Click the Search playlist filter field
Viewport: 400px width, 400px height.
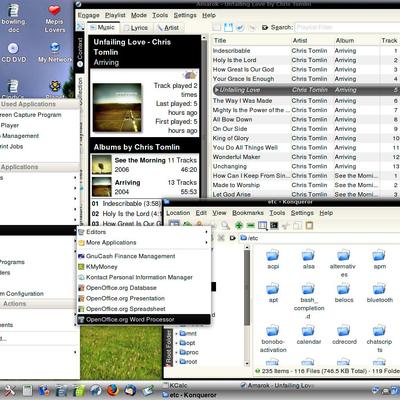pyautogui.click(x=347, y=27)
